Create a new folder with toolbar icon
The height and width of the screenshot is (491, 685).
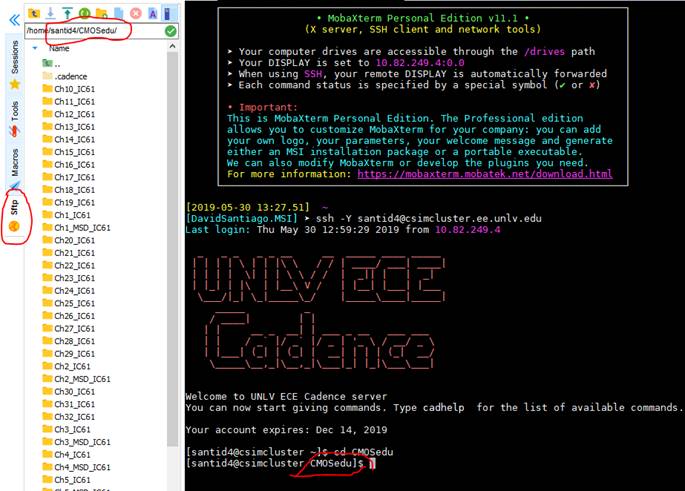click(101, 13)
